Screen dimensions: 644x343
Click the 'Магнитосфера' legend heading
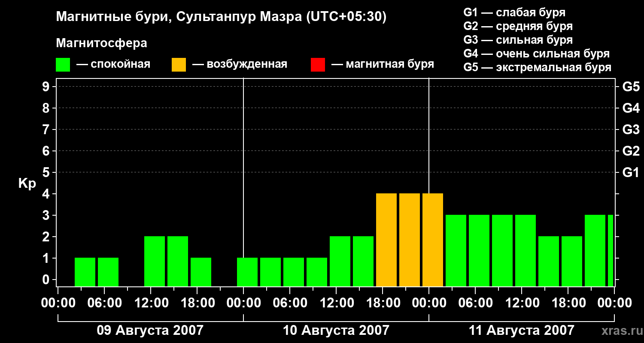pyautogui.click(x=102, y=43)
